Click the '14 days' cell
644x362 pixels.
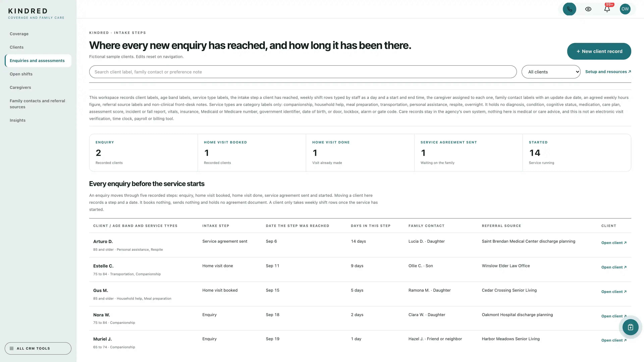pyautogui.click(x=358, y=241)
